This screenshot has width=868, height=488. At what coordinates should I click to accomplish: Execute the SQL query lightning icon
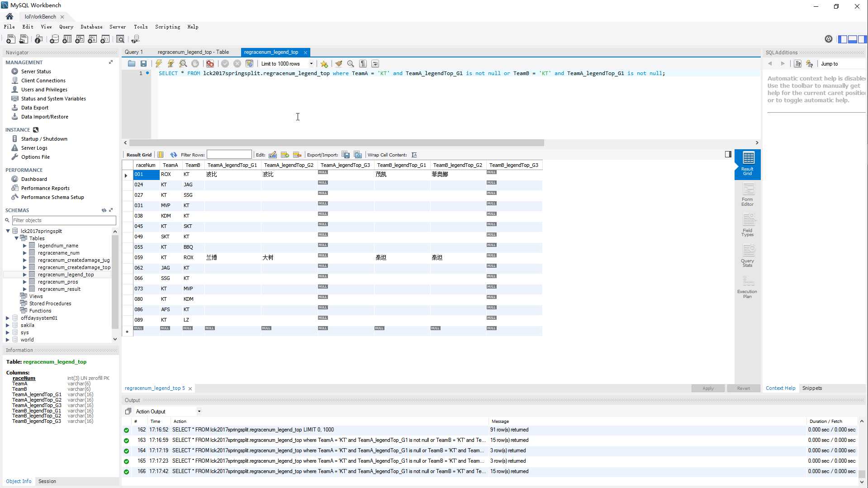point(159,64)
